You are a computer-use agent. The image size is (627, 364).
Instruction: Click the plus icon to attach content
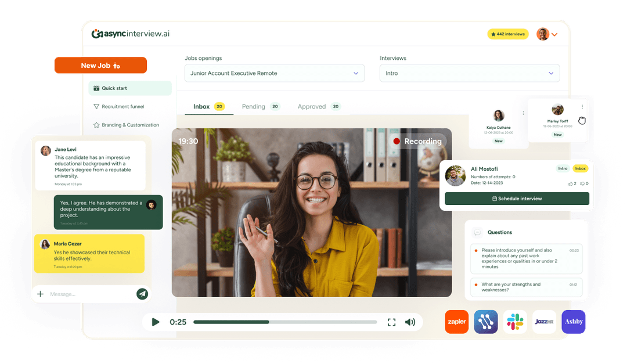[40, 294]
